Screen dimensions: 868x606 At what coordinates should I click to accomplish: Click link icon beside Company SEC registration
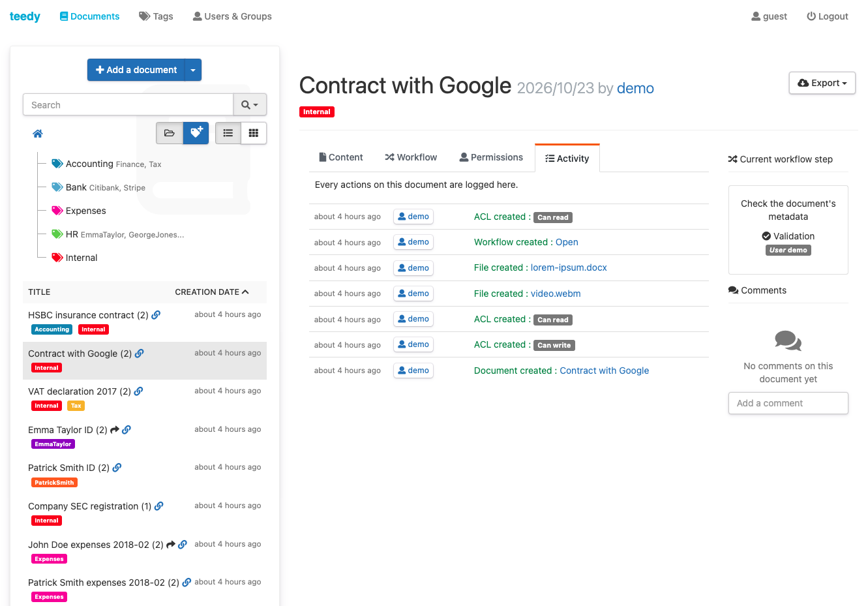159,506
